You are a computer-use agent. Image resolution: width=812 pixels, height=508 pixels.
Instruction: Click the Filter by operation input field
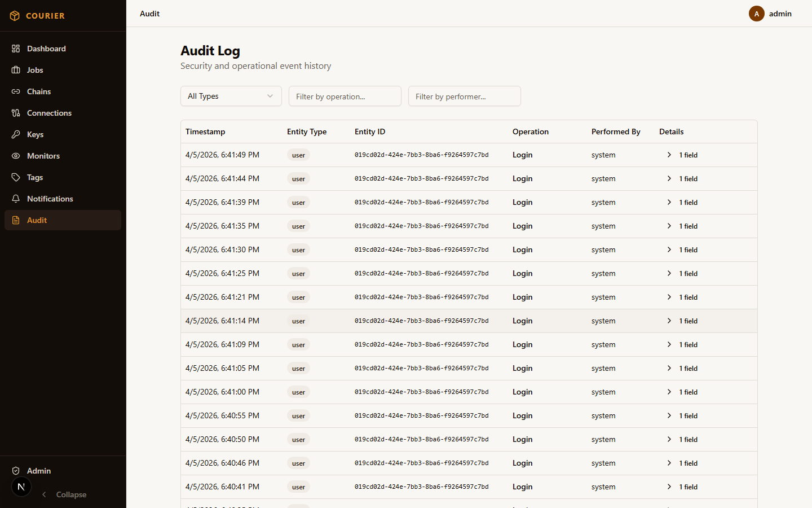pos(345,96)
